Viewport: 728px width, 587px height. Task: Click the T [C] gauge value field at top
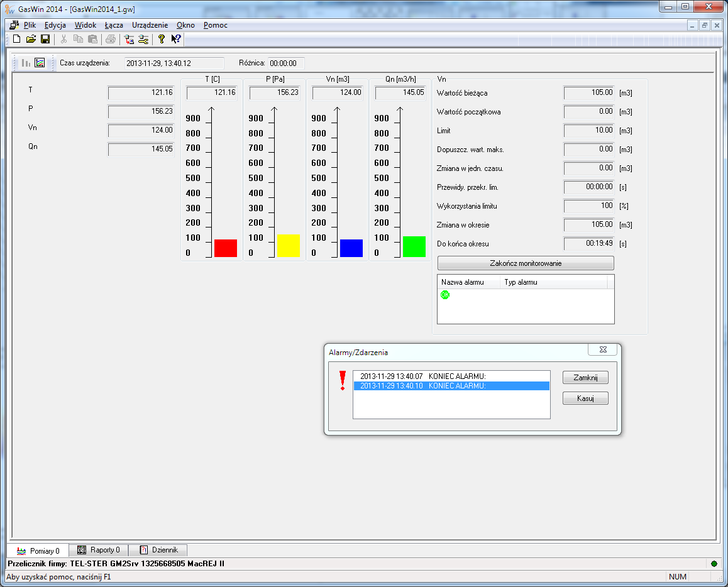coord(212,93)
